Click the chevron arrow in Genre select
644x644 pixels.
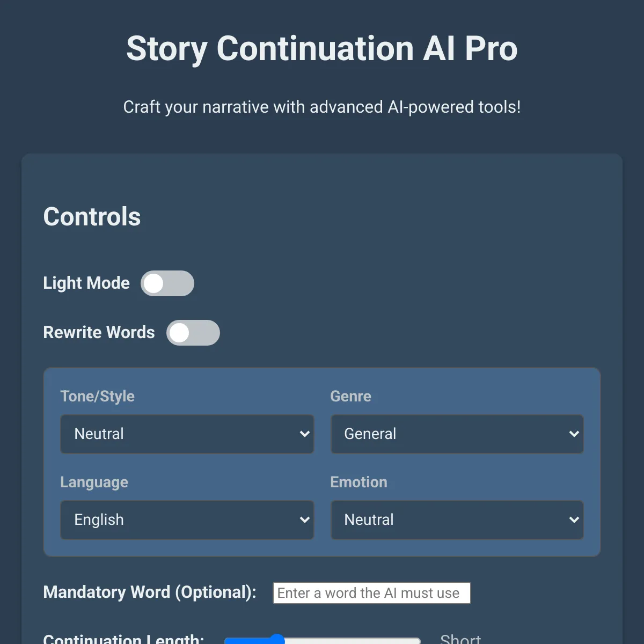point(574,434)
